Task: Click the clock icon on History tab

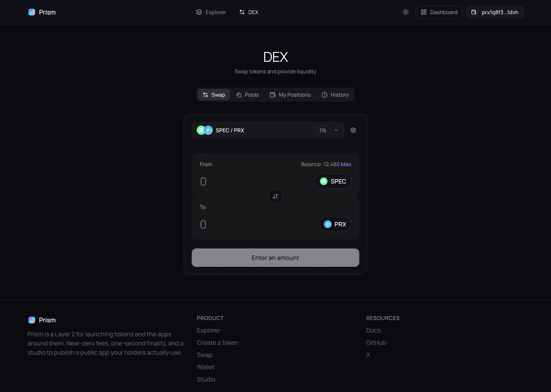Action: [324, 95]
